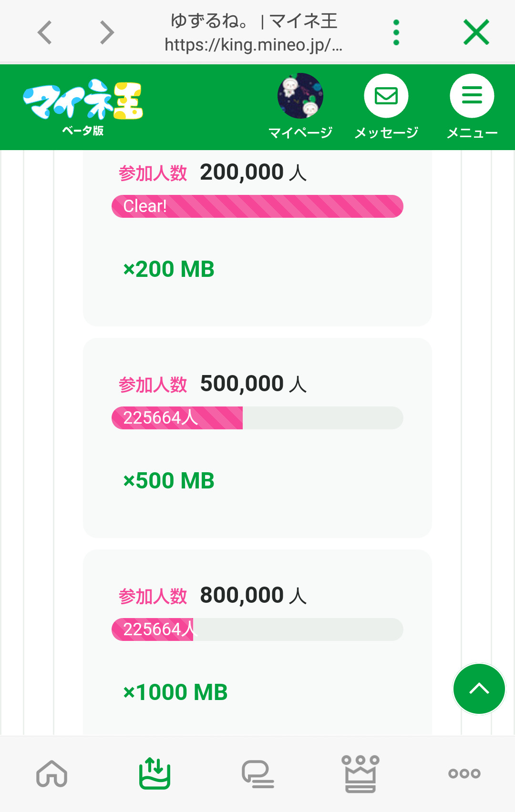Close the in-app browser with green X
Viewport: 515px width, 812px height.
tap(476, 32)
